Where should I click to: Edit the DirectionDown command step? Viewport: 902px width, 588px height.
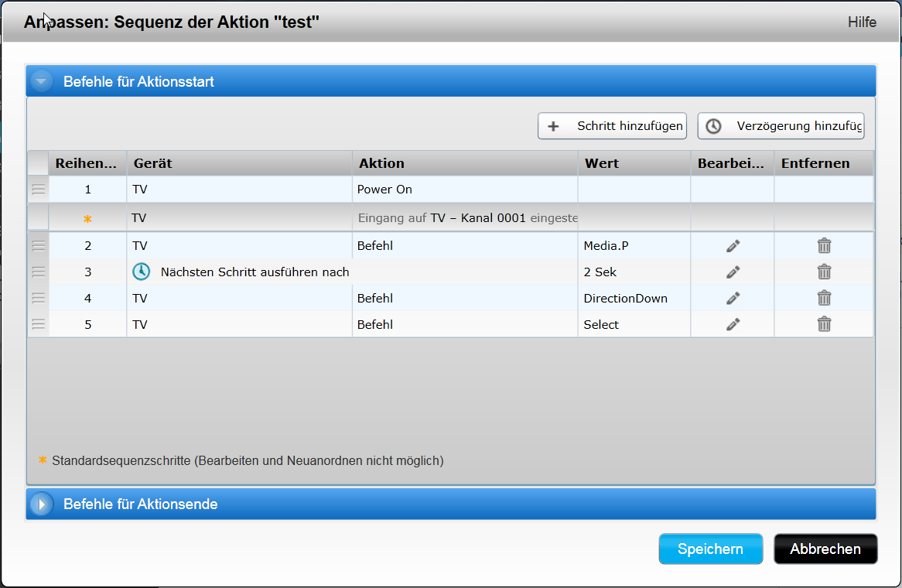pyautogui.click(x=733, y=299)
